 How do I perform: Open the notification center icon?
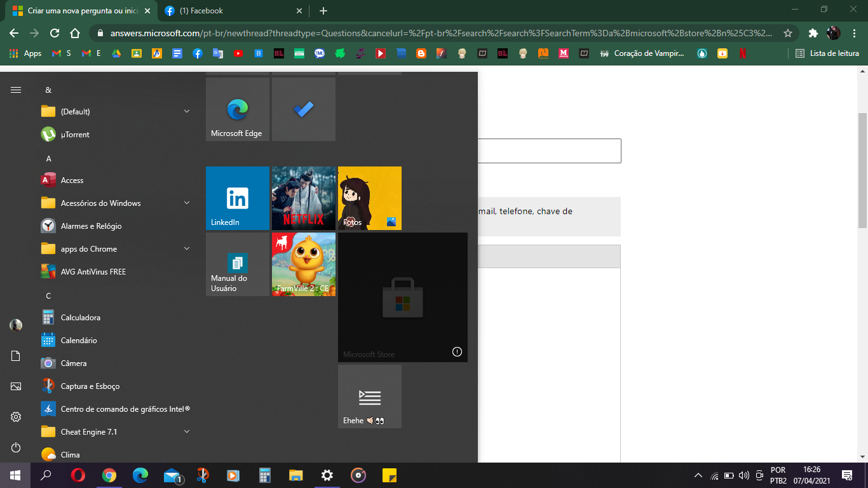tap(847, 475)
